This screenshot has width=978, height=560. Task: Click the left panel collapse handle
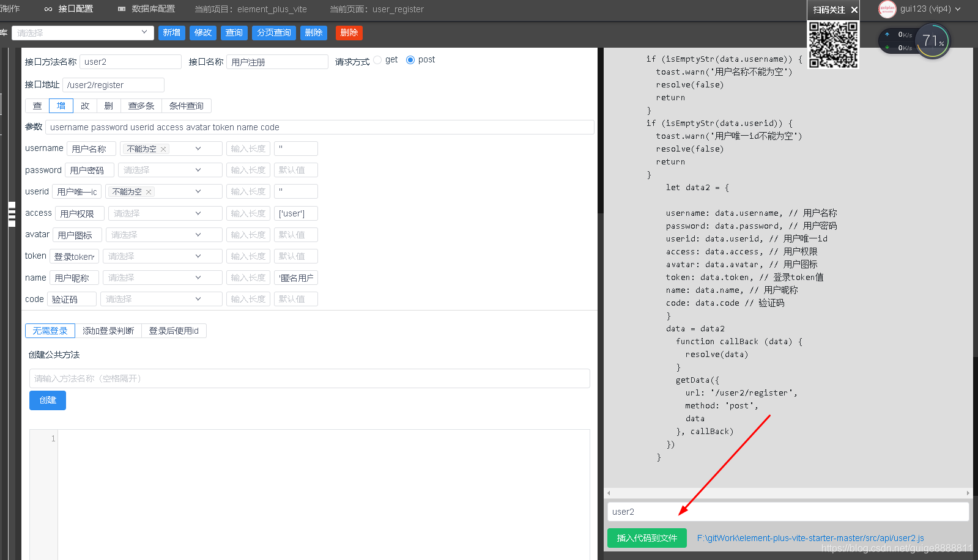click(12, 214)
